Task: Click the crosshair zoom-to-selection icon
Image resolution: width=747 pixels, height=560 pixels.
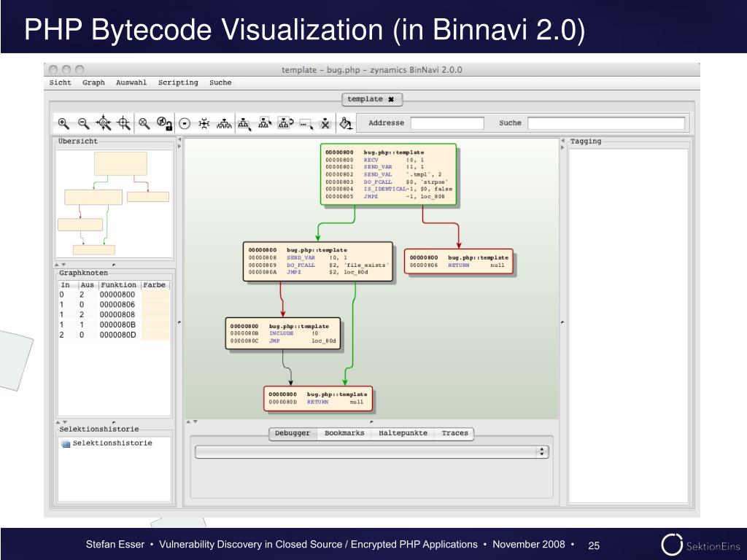Action: tap(124, 122)
